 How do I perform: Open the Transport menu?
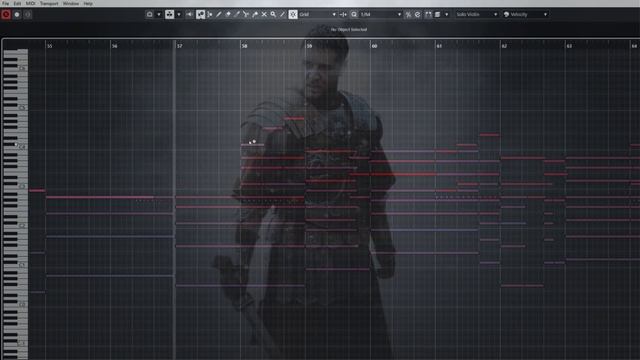coord(49,3)
